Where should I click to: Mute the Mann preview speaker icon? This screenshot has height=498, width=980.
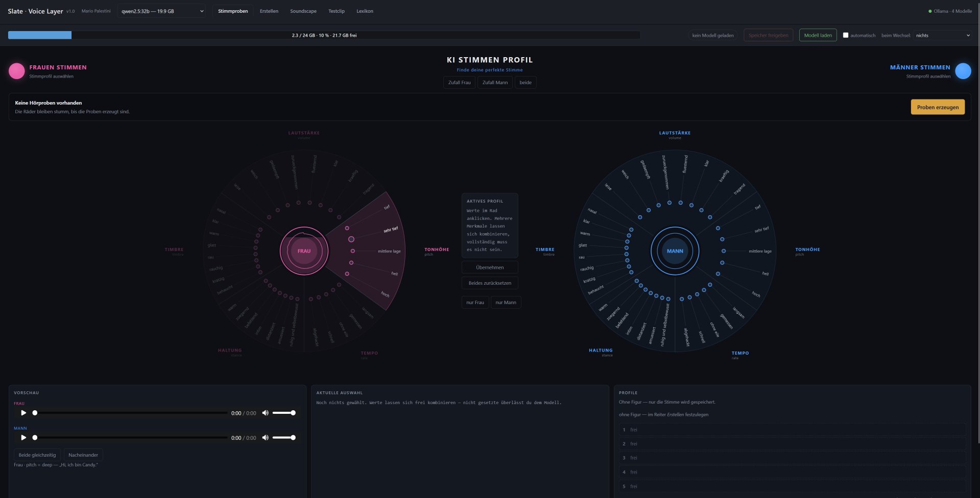click(x=265, y=437)
